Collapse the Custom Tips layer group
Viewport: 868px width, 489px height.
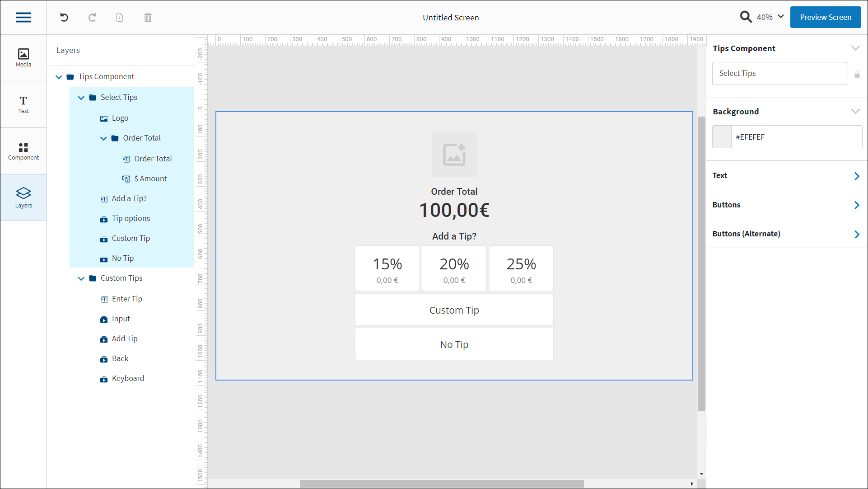tap(81, 278)
